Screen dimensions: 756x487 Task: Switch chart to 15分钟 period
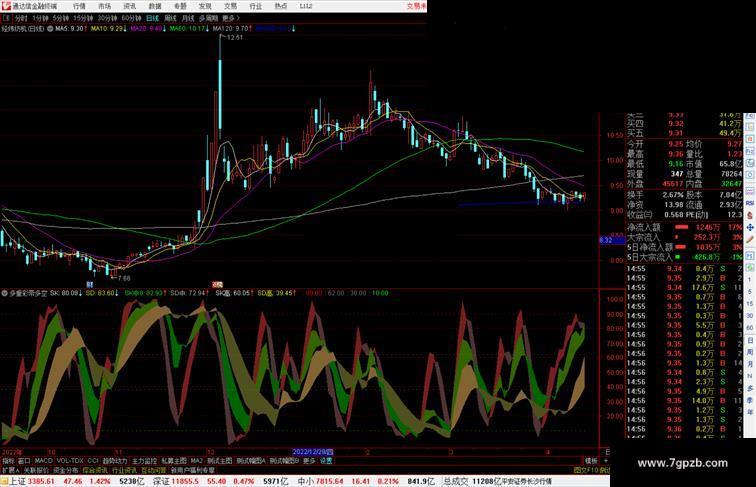(x=83, y=18)
